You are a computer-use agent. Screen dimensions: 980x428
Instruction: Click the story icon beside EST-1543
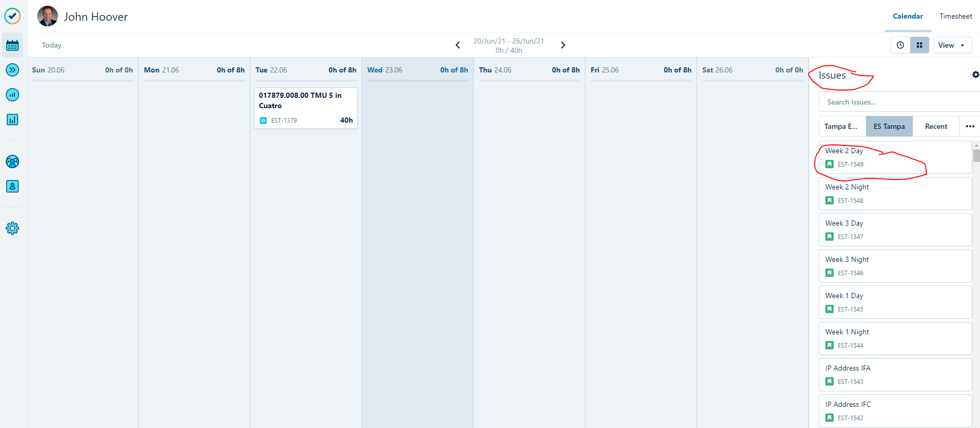pos(830,381)
